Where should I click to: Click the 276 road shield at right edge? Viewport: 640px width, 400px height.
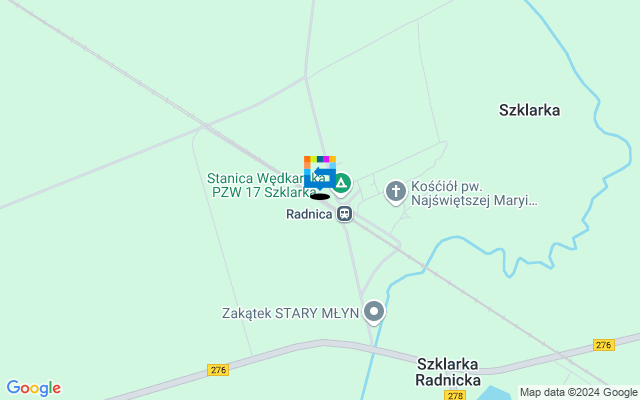pos(604,345)
